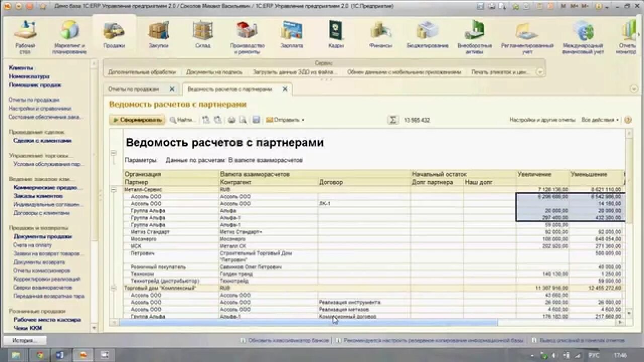Collapse the report header group toggle
Viewport: 644px width, 362px height.
coord(113,153)
